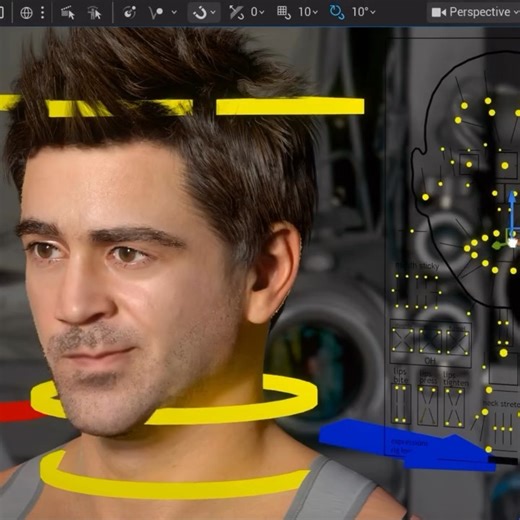Toggle grid snapping icon
Screen dimensions: 520x520
point(284,13)
